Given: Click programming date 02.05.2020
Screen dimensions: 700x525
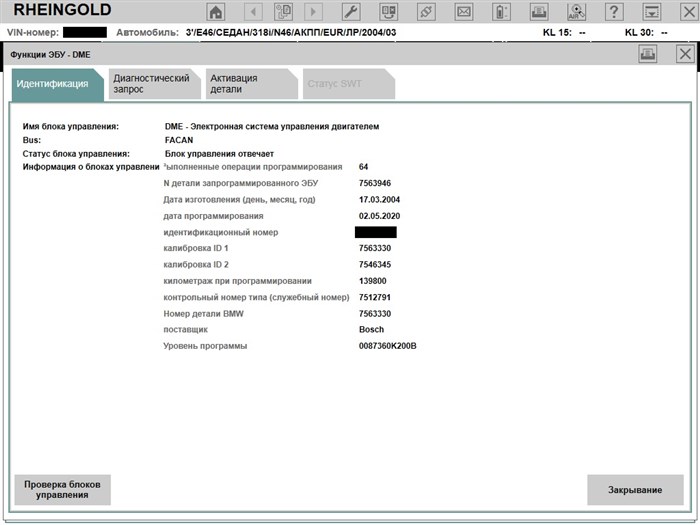Looking at the screenshot, I should coord(379,216).
